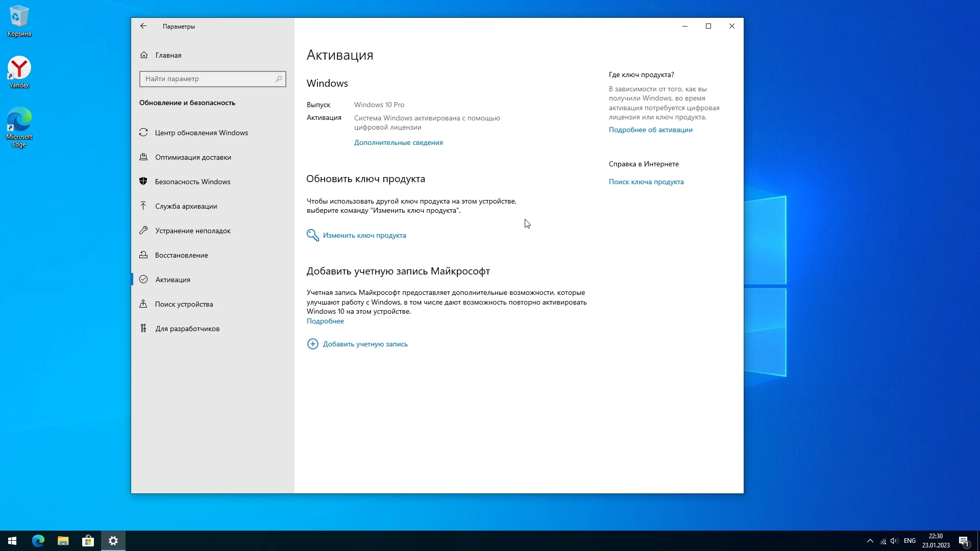980x551 pixels.
Task: Go to Восстановление recovery section
Action: point(181,255)
